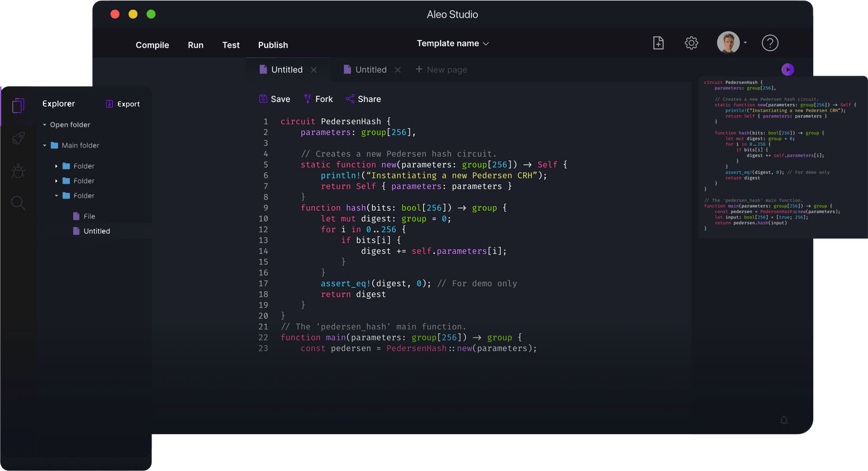This screenshot has width=868, height=471.
Task: Click the rocket deploy icon in sidebar
Action: click(18, 139)
